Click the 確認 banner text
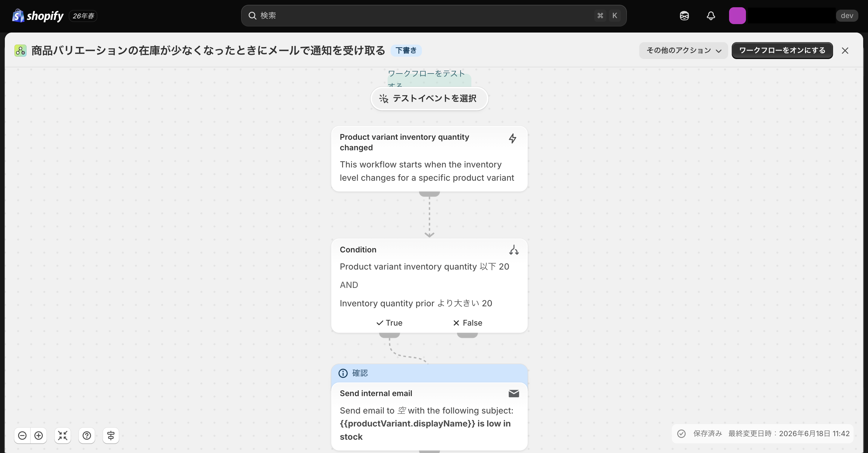 click(x=360, y=373)
